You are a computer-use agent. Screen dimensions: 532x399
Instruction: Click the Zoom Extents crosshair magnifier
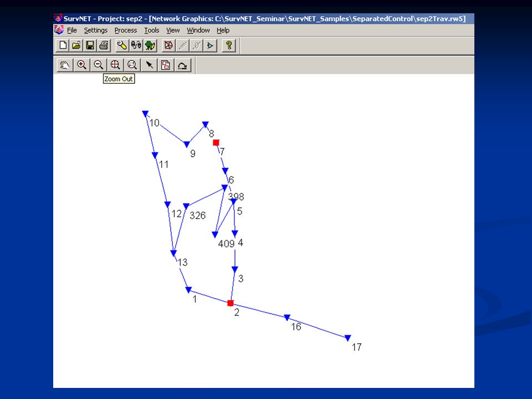click(115, 65)
